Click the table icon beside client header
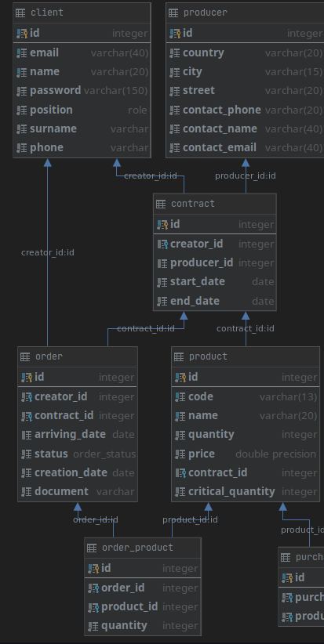The image size is (324, 644). (20, 13)
